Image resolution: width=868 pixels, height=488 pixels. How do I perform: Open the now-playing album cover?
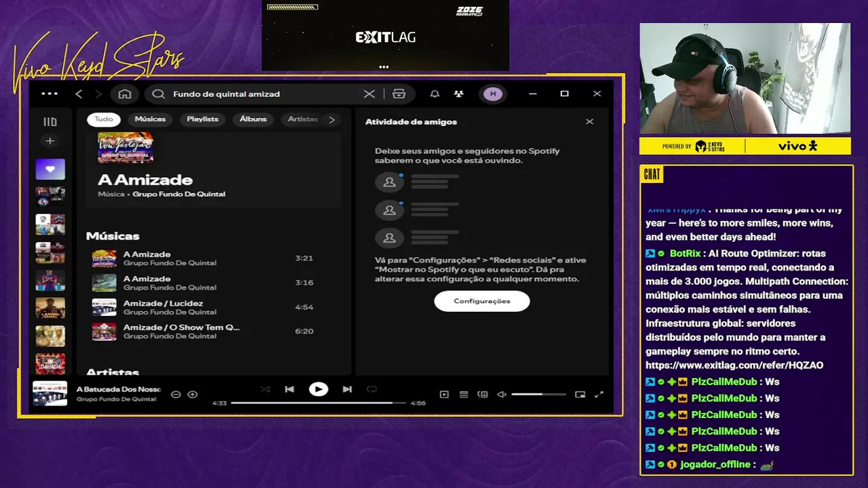50,394
